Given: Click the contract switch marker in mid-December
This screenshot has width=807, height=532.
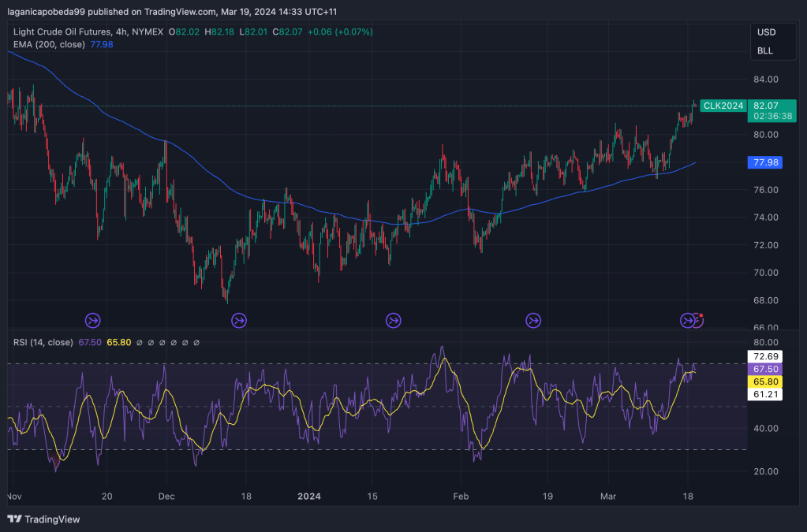Looking at the screenshot, I should (x=238, y=320).
